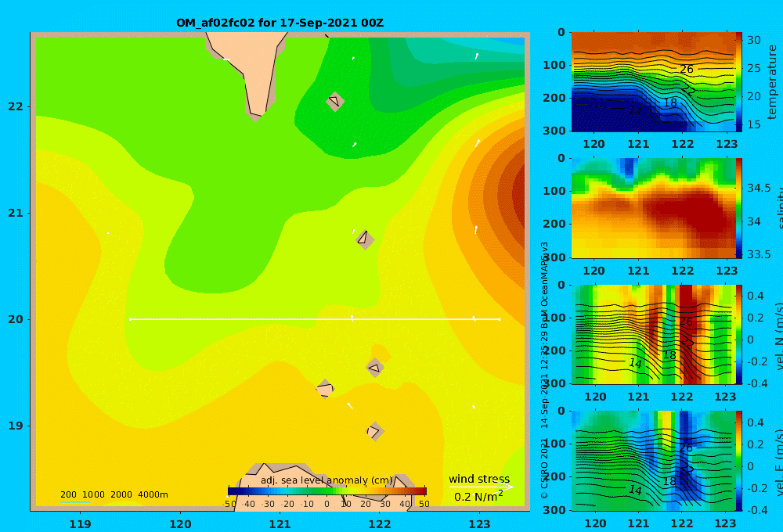Image resolution: width=783 pixels, height=532 pixels.
Task: Click latitude label 19 on main map
Action: point(16,426)
